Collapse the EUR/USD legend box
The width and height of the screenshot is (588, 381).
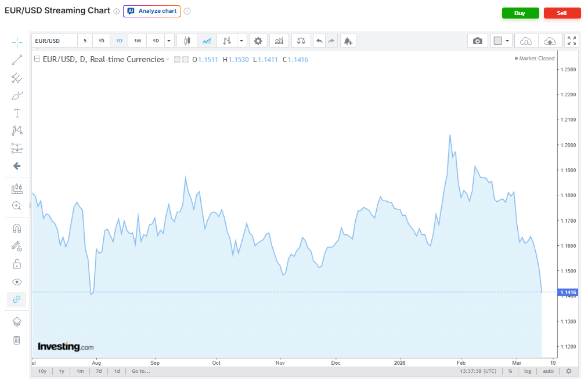(x=37, y=59)
